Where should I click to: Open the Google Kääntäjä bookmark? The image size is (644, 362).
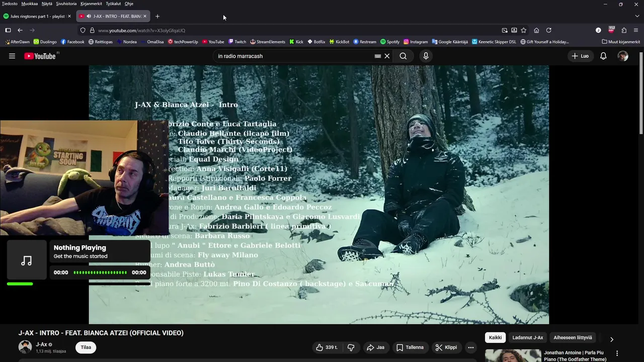click(x=449, y=42)
